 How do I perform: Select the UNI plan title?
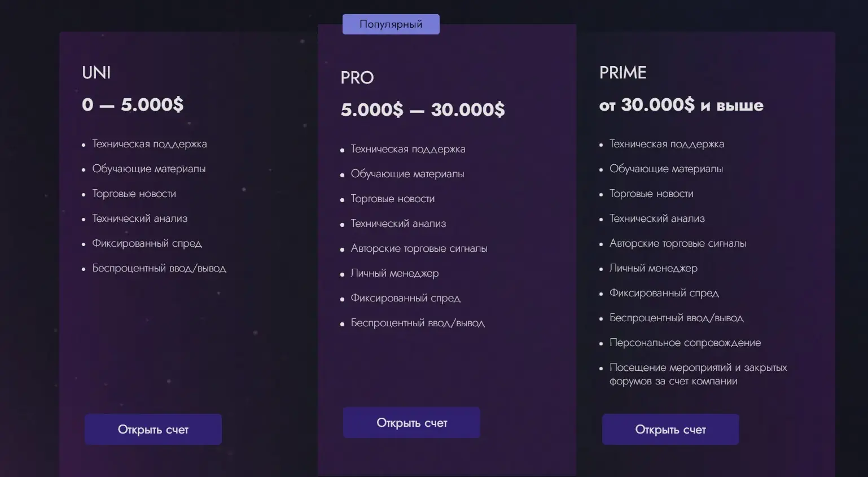point(97,73)
